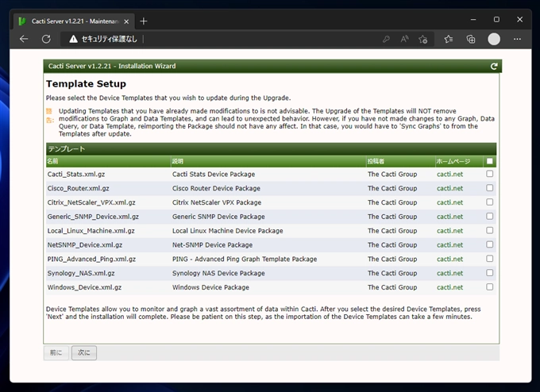
Task: Check the NetSNMP_Device.xml.gz checkbox
Action: click(x=489, y=244)
